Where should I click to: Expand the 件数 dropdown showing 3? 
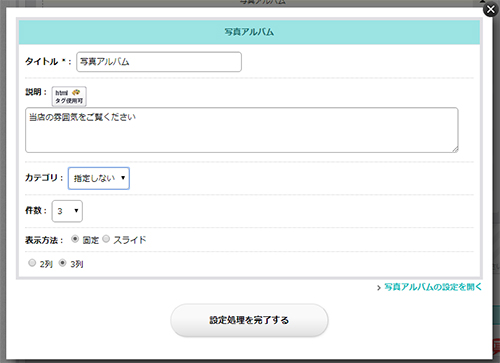tap(67, 211)
